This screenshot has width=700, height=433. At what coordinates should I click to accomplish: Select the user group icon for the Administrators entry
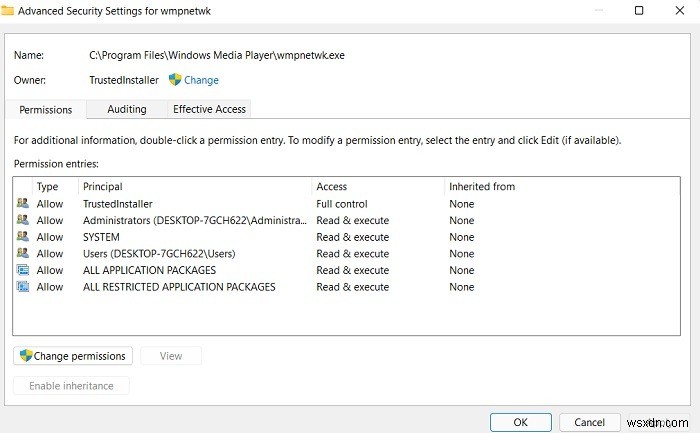pos(23,220)
